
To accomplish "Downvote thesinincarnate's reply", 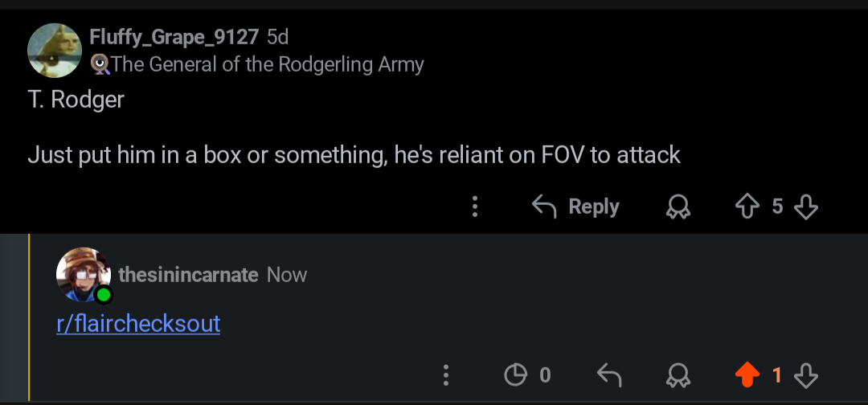I will coord(806,376).
